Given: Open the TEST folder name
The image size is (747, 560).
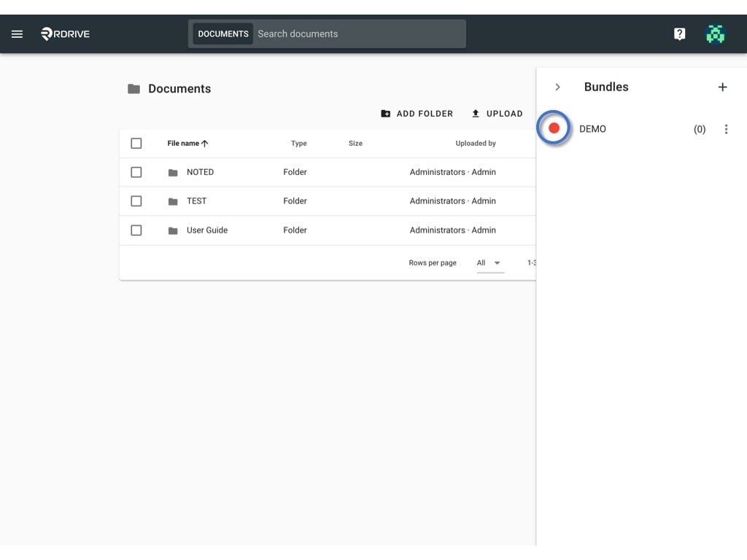Looking at the screenshot, I should click(197, 201).
